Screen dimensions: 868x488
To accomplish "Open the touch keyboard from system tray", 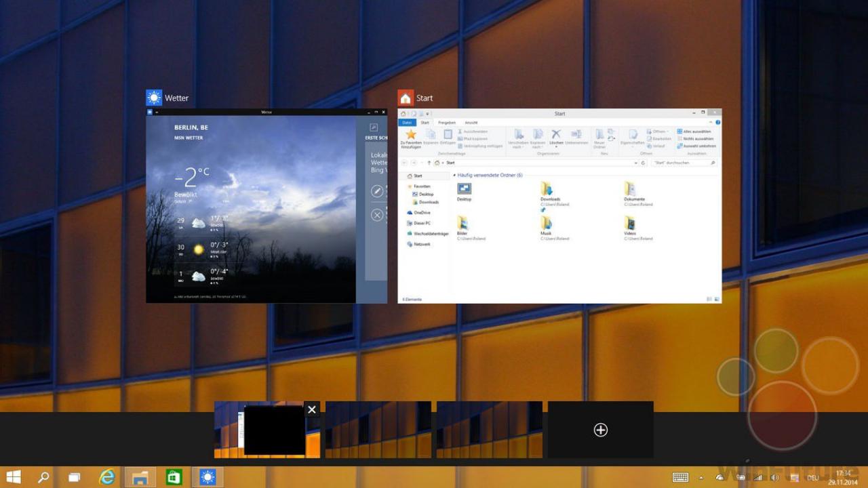I will (x=680, y=478).
